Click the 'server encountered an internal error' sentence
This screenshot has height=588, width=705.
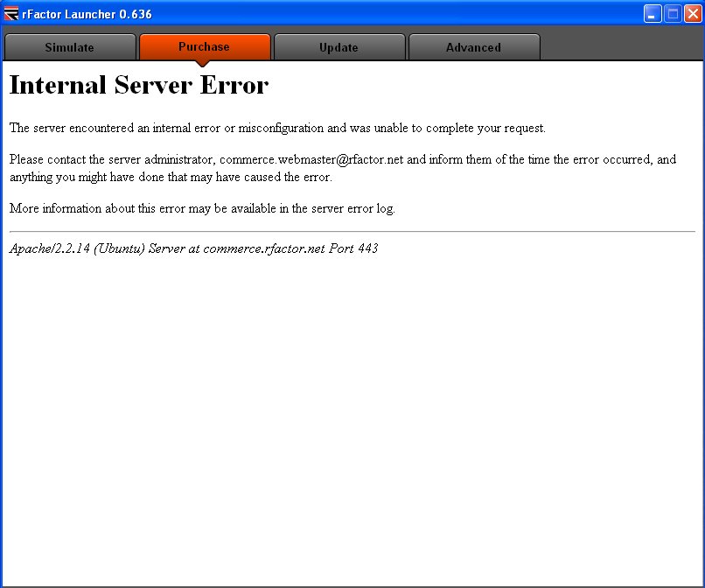pos(277,128)
